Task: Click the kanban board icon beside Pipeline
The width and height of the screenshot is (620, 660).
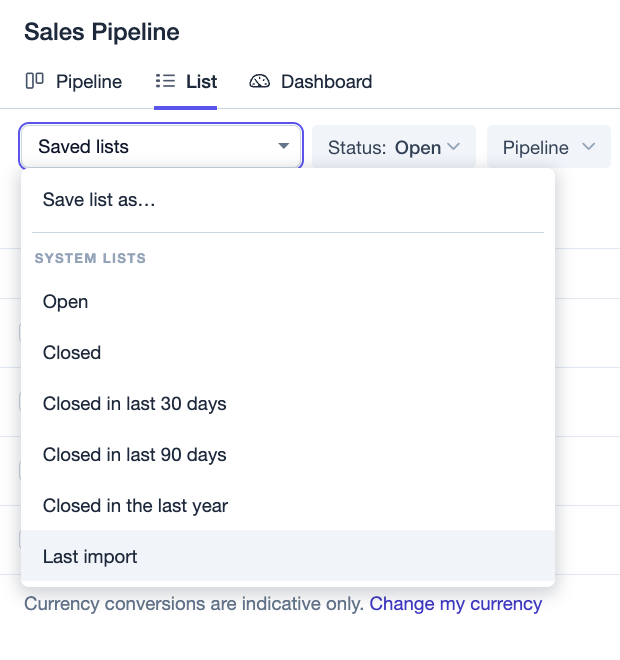Action: pos(35,81)
